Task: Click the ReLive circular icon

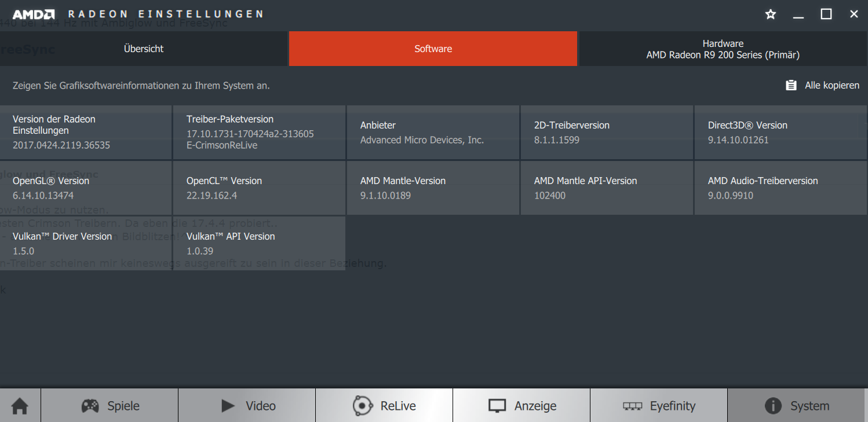Action: coord(363,406)
